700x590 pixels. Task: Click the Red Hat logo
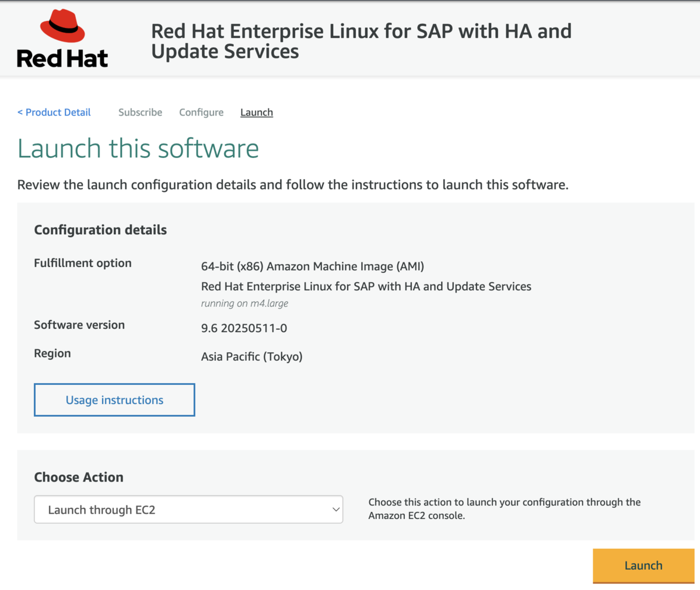point(62,39)
